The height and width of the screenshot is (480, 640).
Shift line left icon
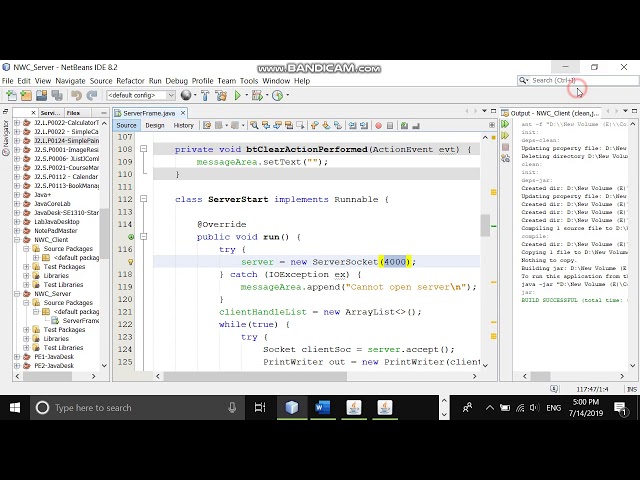(x=352, y=125)
